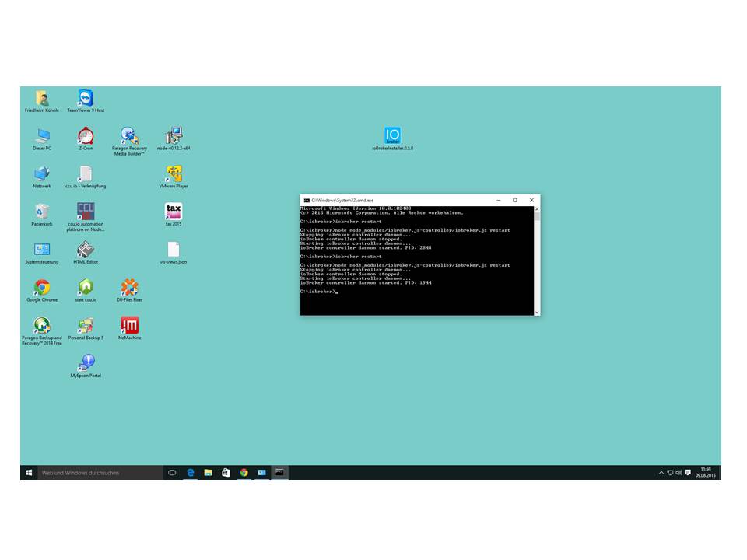Open File Explorer from the taskbar

[x=209, y=472]
